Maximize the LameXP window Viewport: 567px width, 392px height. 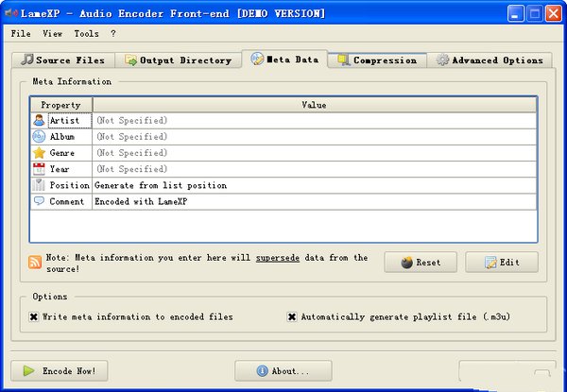pyautogui.click(x=535, y=14)
